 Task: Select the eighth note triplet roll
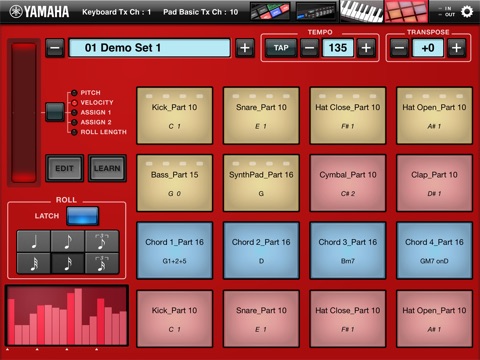(102, 241)
